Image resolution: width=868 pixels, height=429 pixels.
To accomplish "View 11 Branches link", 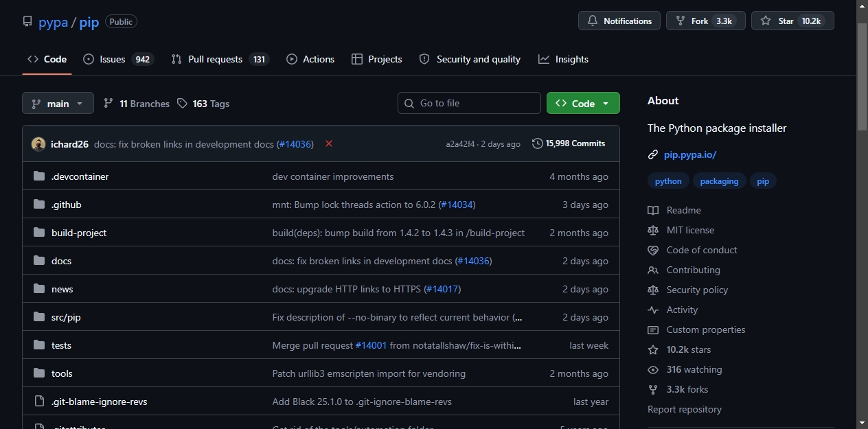I will pos(137,104).
